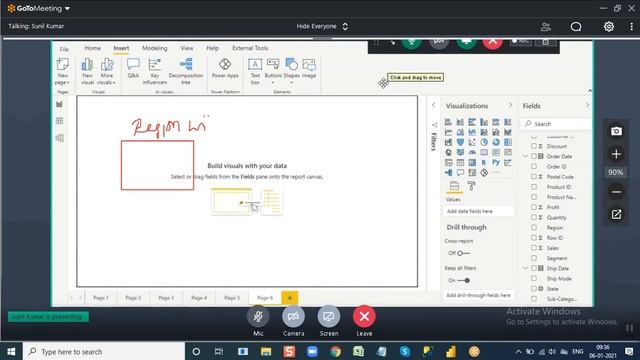Open GoToMeeting chat panel
Viewport: 640px width, 360px height.
coord(576,27)
